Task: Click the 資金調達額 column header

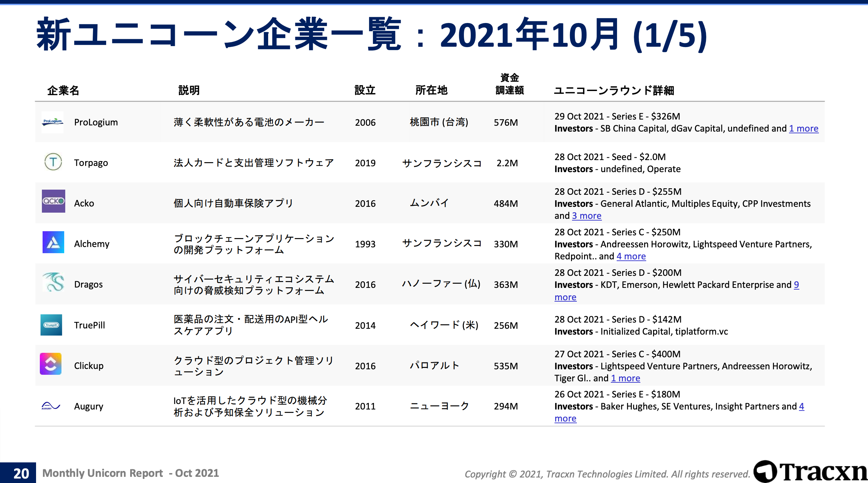Action: (510, 84)
